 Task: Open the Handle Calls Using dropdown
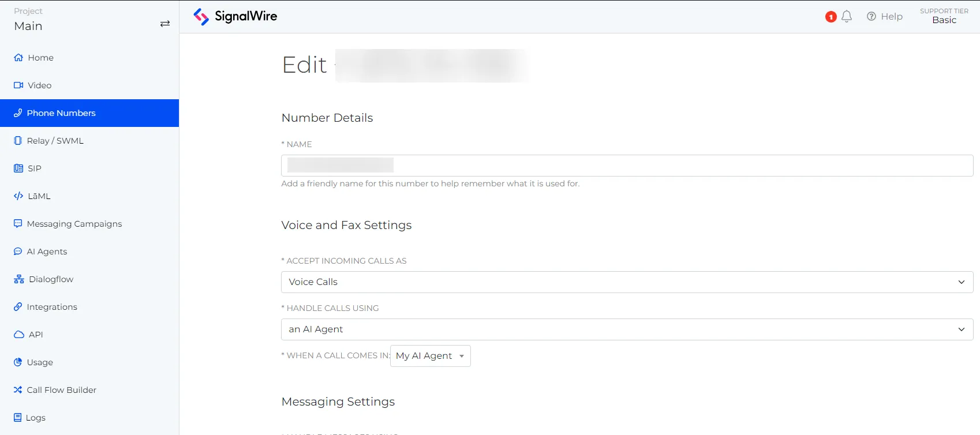(626, 329)
